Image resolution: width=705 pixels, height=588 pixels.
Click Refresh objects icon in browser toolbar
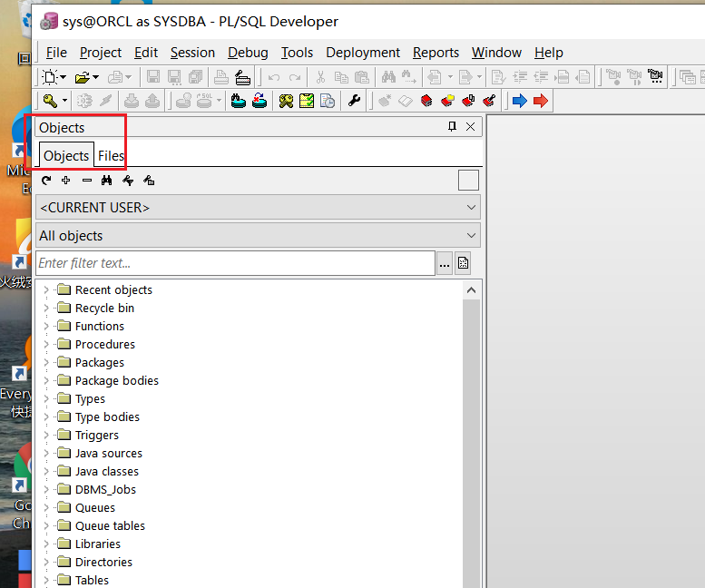46,181
